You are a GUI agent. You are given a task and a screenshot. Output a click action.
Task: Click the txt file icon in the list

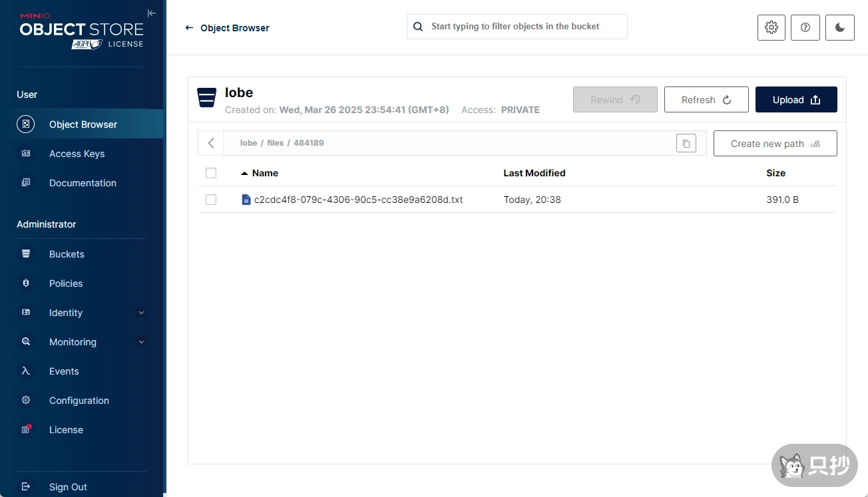(x=246, y=200)
